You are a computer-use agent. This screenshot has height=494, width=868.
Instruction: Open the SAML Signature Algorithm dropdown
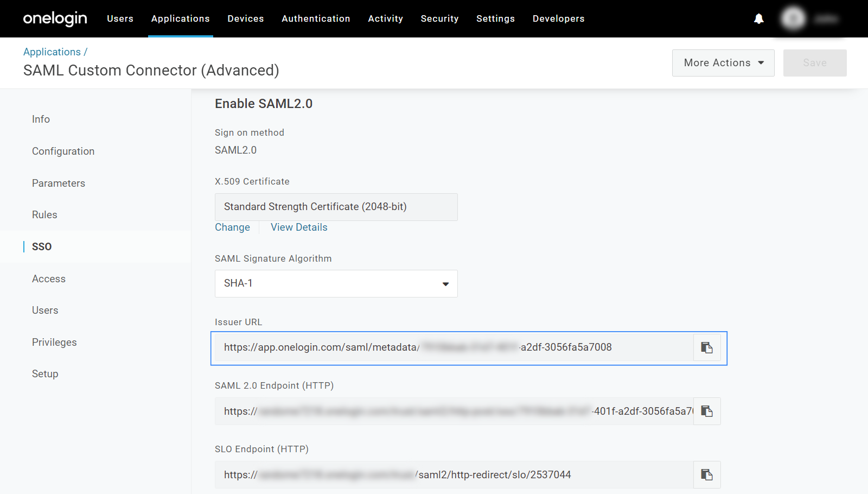[x=336, y=283]
